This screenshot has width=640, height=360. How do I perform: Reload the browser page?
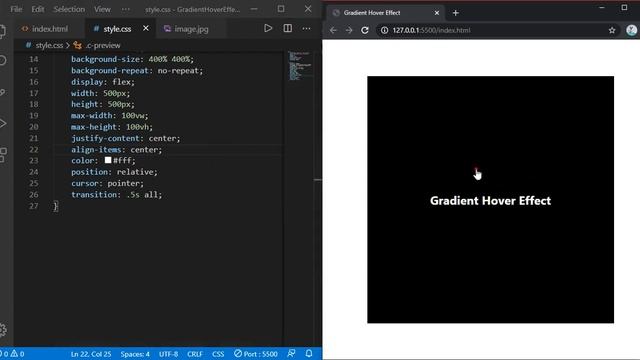[365, 30]
